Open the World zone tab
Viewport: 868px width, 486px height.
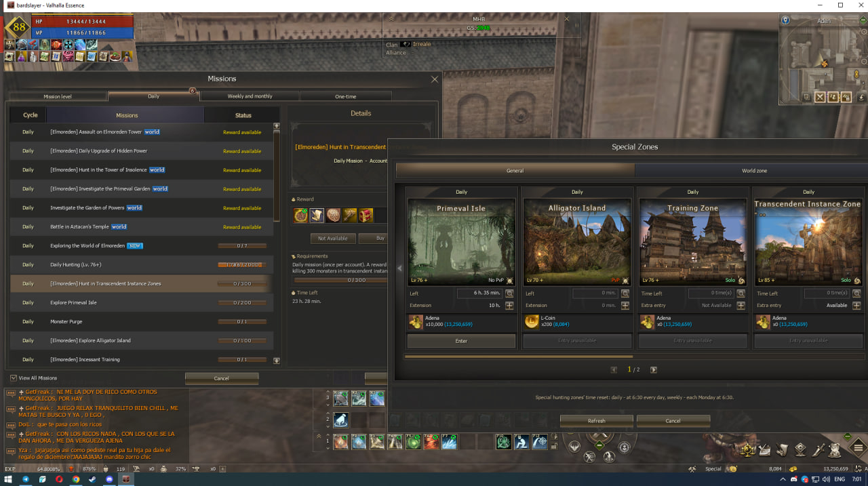click(x=754, y=171)
